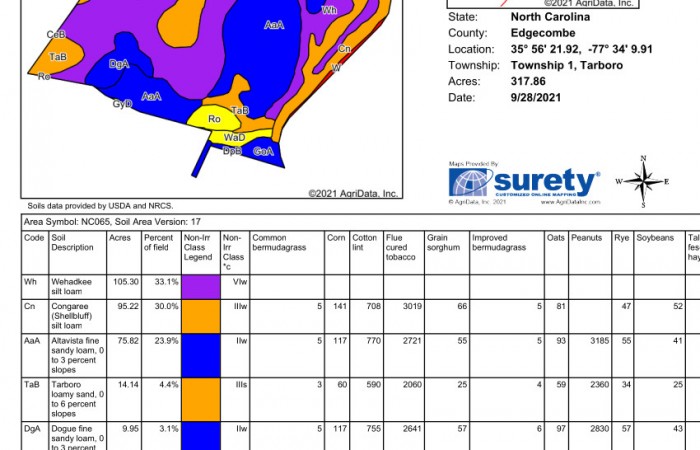Select the total acres value 317.86
Screen dimensions: 700x450
pyautogui.click(x=528, y=81)
